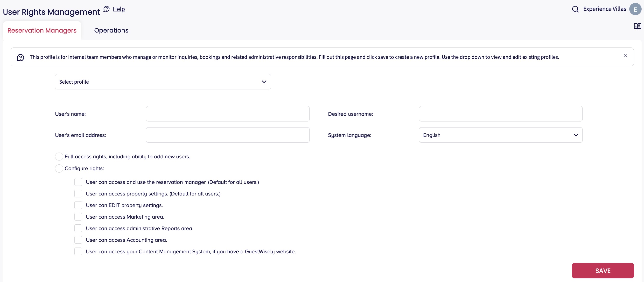The width and height of the screenshot is (644, 282).
Task: Switch to the Operations tab
Action: click(111, 30)
